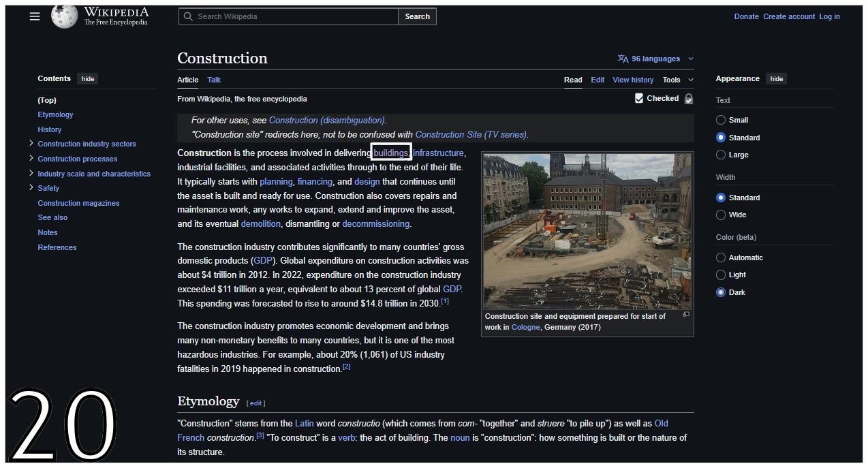Click the Wikipedia globe logo

[x=65, y=16]
